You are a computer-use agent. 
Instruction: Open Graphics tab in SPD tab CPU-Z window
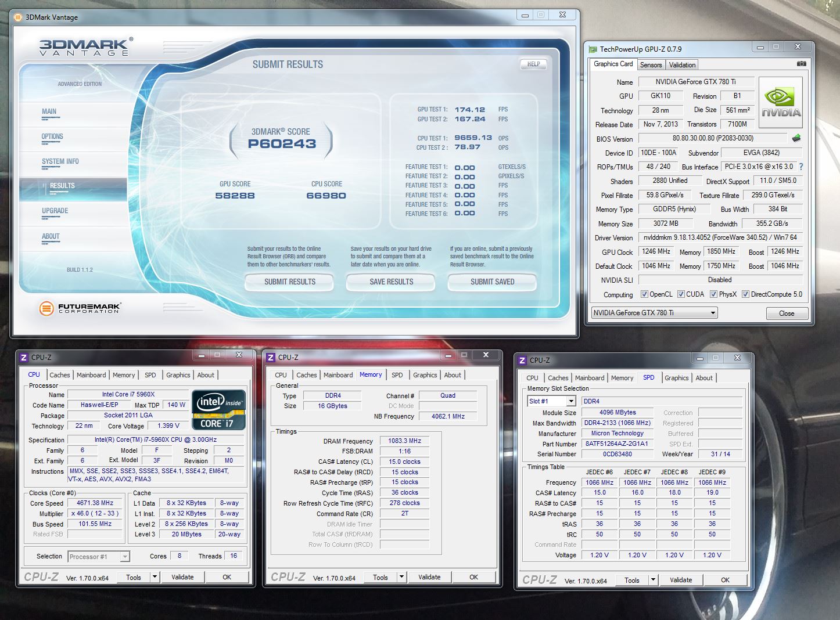coord(677,378)
